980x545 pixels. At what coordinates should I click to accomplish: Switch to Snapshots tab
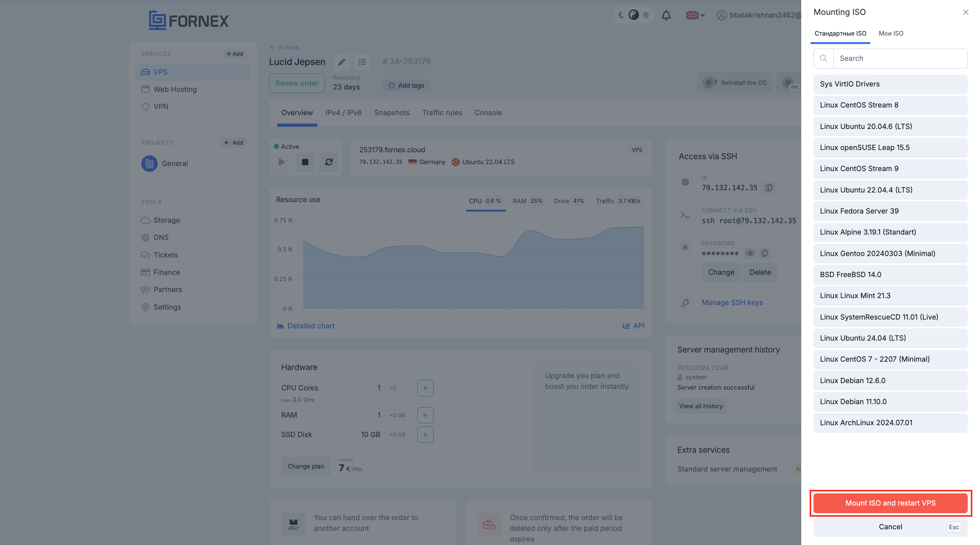(x=392, y=113)
